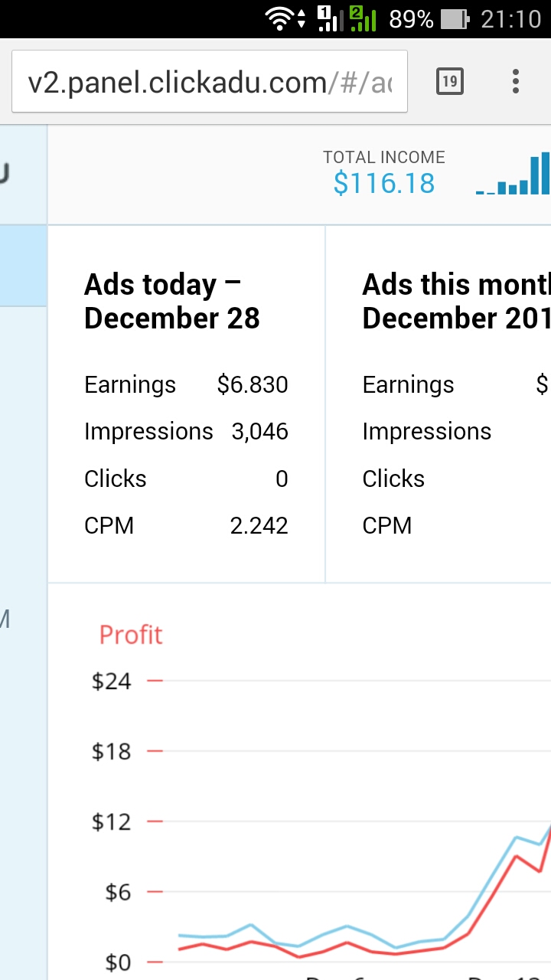Screen dimensions: 551x980
Task: Click the $24 axis label on chart
Action: [112, 681]
